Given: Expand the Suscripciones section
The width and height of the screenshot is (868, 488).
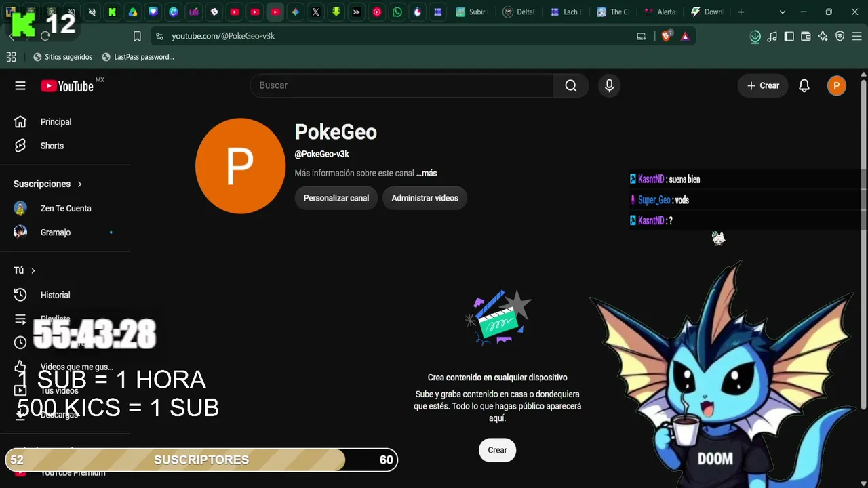Looking at the screenshot, I should pos(47,184).
